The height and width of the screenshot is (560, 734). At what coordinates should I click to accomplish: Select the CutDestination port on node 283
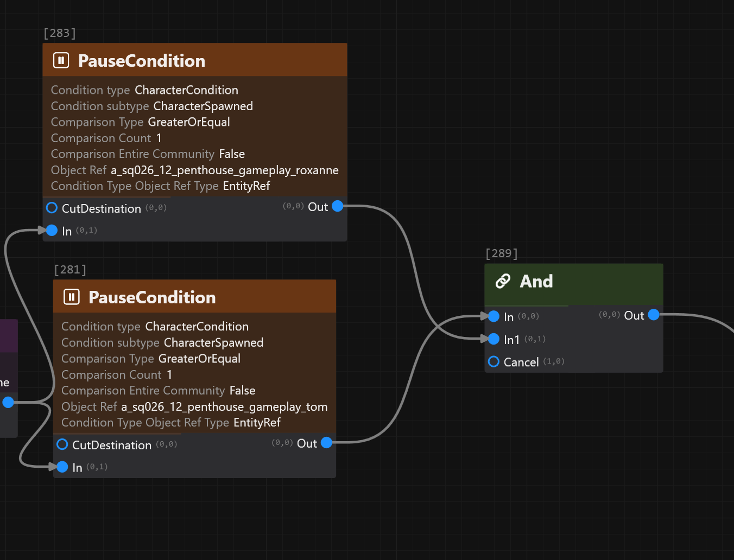point(52,208)
